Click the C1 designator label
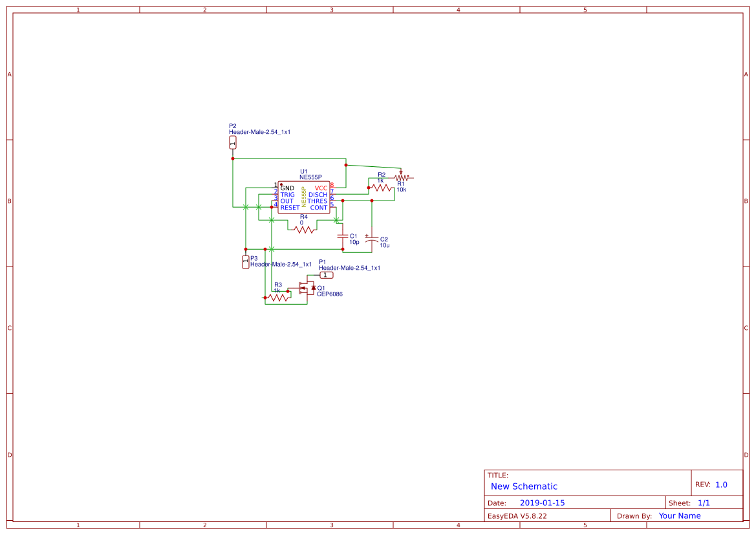The image size is (756, 535). pos(353,236)
